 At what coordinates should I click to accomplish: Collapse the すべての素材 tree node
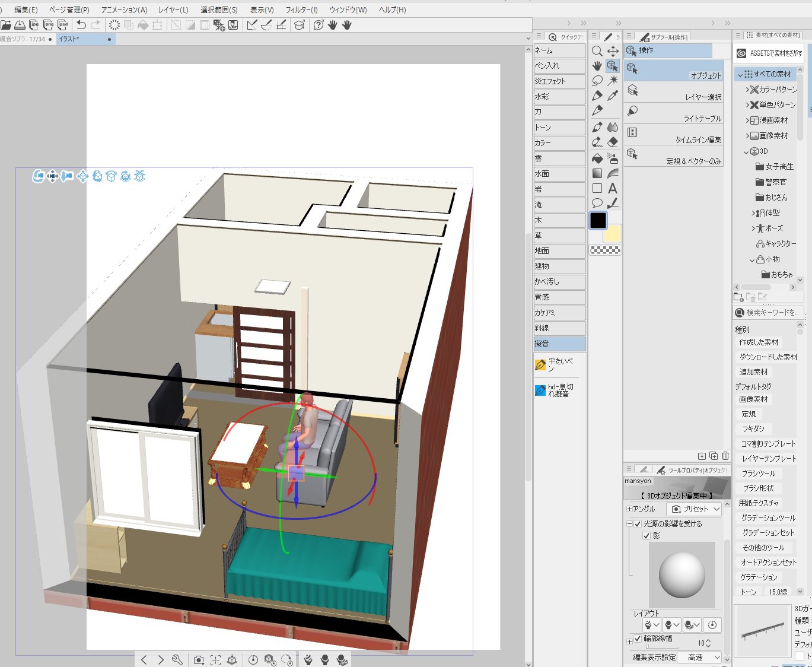740,74
